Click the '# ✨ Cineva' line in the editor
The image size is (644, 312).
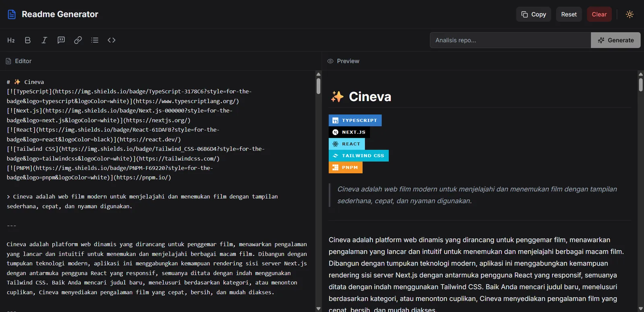[x=25, y=82]
